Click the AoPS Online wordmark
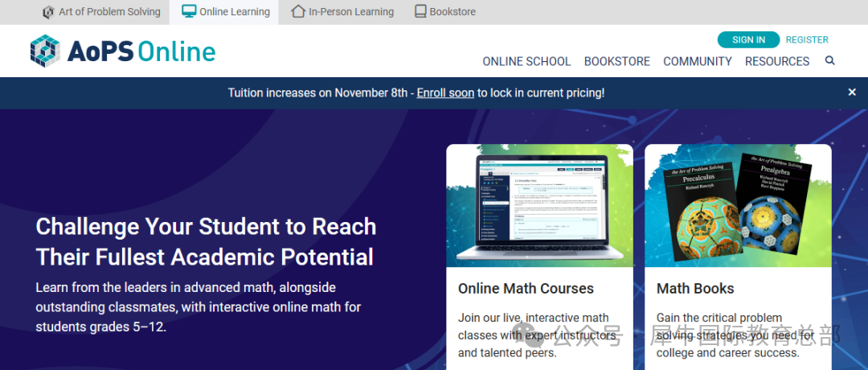The height and width of the screenshot is (370, 868). tap(141, 51)
